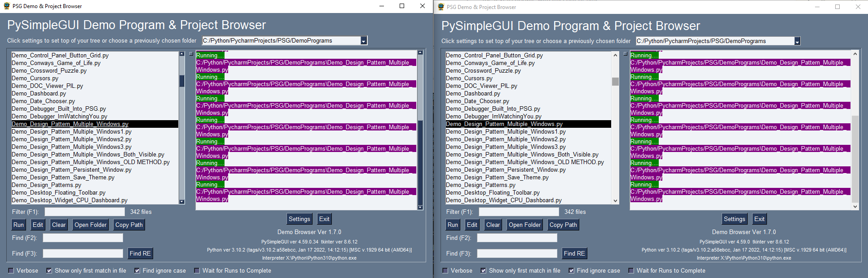Click the file list scrollbar thumb in right window
This screenshot has height=278, width=868.
pos(615,81)
